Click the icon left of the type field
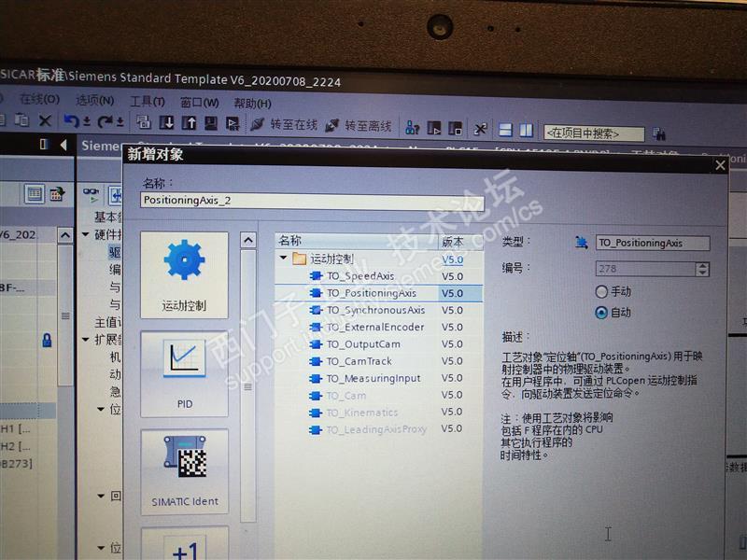 click(581, 243)
